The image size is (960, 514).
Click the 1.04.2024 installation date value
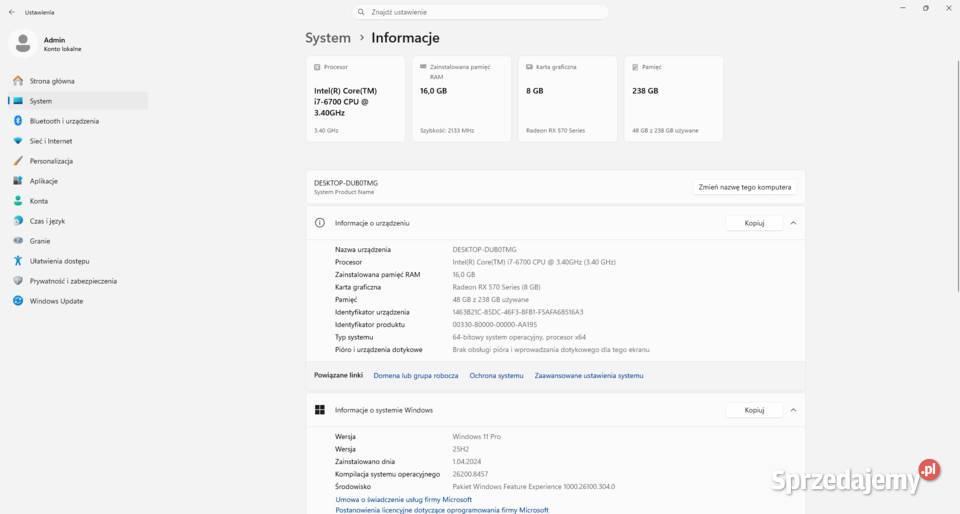coord(467,462)
